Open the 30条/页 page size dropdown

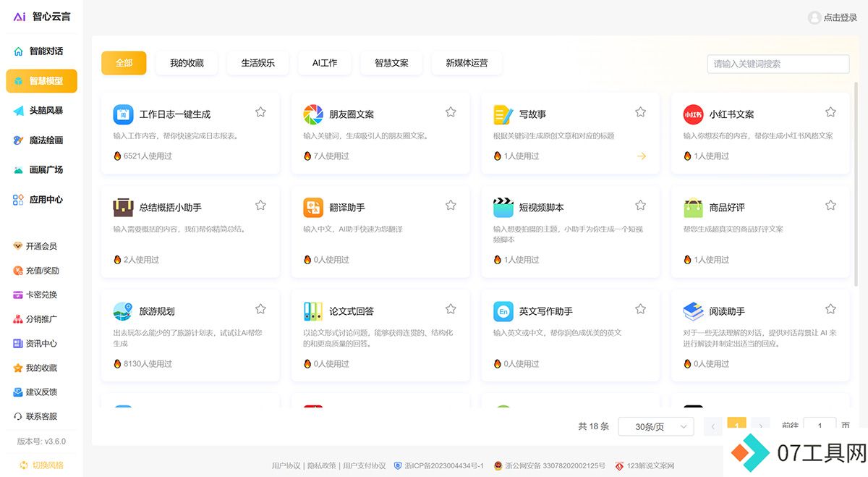tap(656, 427)
